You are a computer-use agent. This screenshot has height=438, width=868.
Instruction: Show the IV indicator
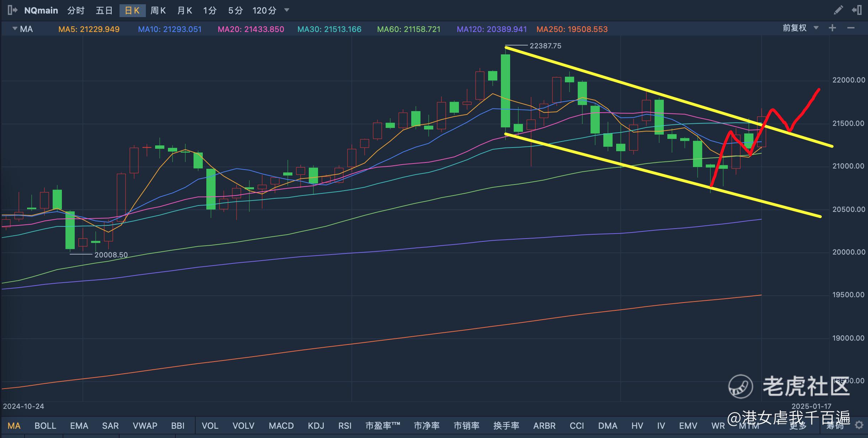coord(661,426)
